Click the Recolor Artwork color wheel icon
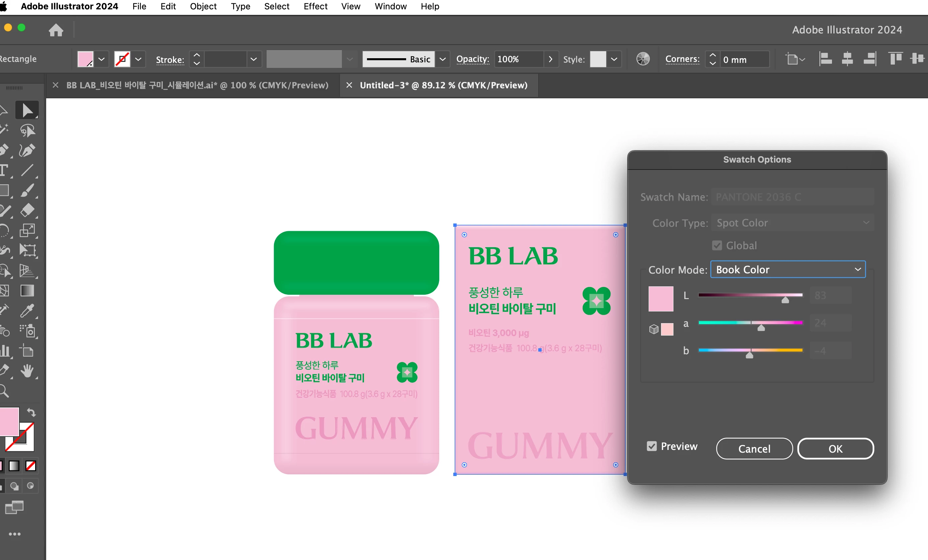Viewport: 928px width, 560px height. (643, 59)
